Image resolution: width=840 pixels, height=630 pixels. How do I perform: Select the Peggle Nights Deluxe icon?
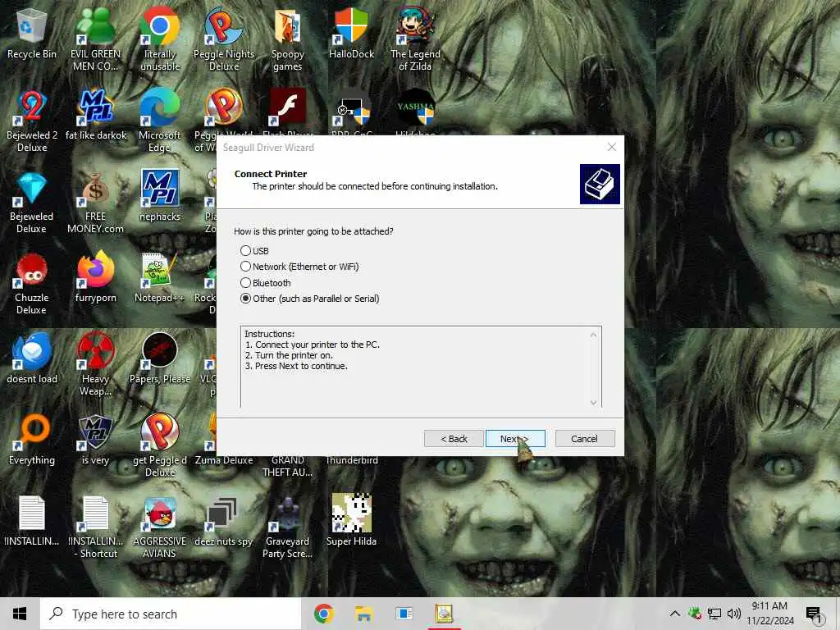224,39
